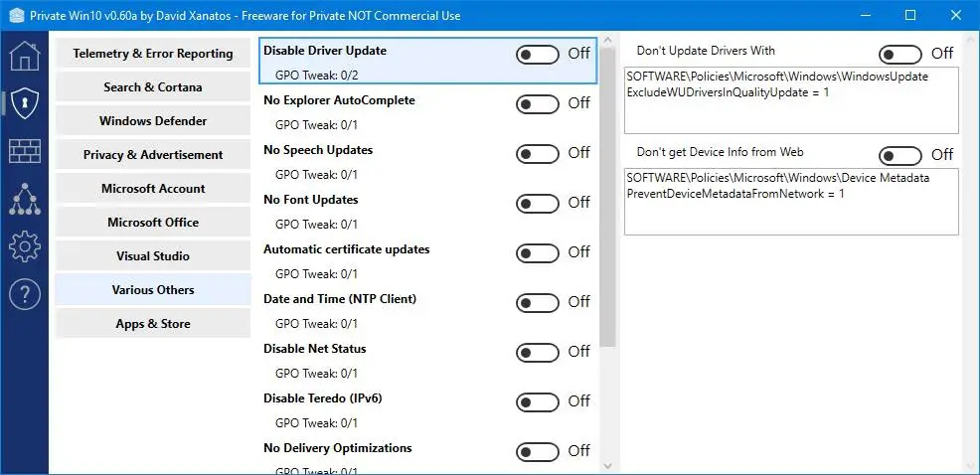The image size is (980, 475).
Task: Open the Apps & Store category
Action: coord(153,324)
